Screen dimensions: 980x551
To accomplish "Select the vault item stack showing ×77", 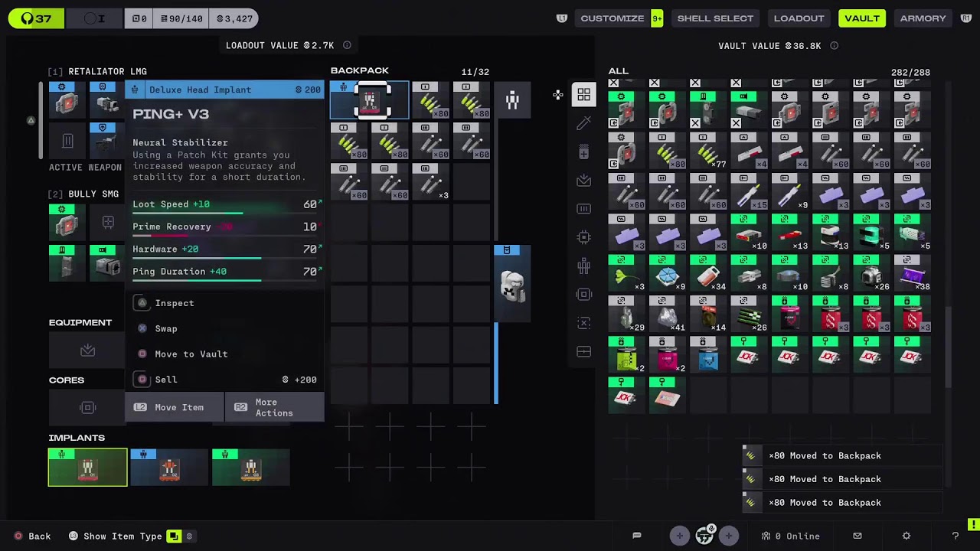I will 707,151.
